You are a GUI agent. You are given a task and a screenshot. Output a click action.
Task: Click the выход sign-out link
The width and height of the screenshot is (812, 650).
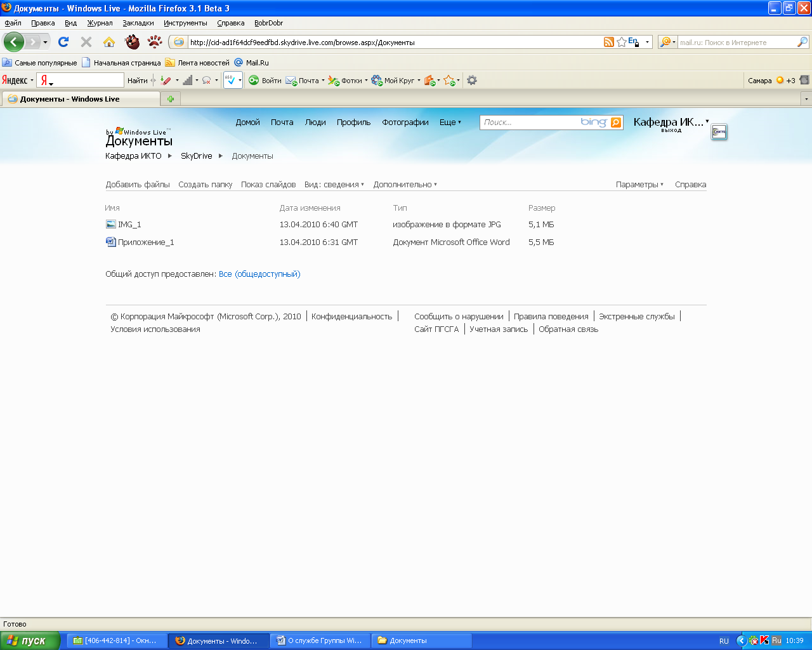(671, 130)
